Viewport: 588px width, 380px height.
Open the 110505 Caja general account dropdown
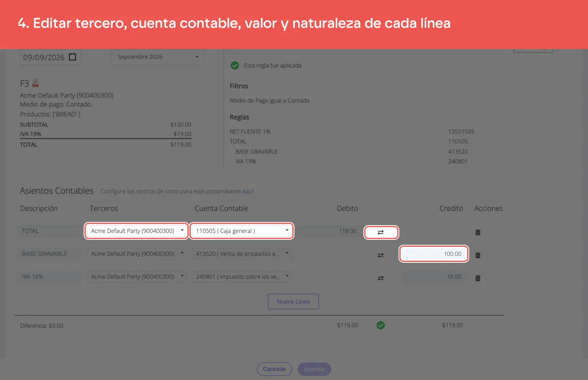[x=242, y=231]
